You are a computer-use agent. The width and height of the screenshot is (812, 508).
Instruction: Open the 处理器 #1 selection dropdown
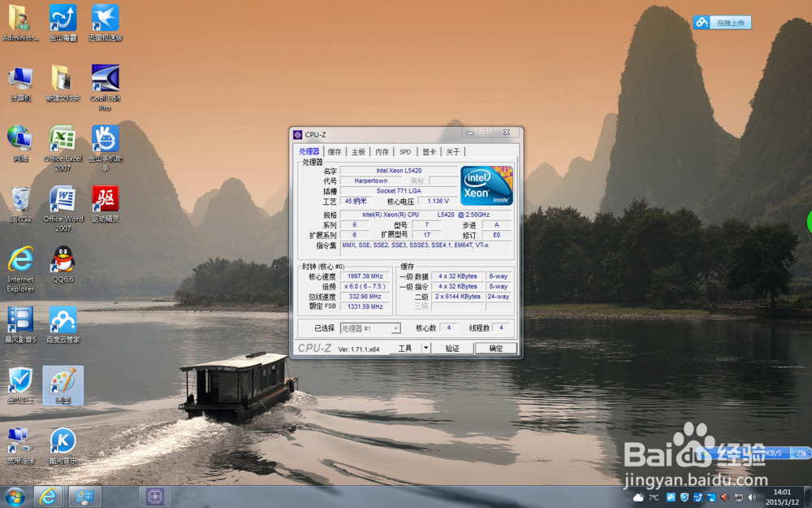369,328
